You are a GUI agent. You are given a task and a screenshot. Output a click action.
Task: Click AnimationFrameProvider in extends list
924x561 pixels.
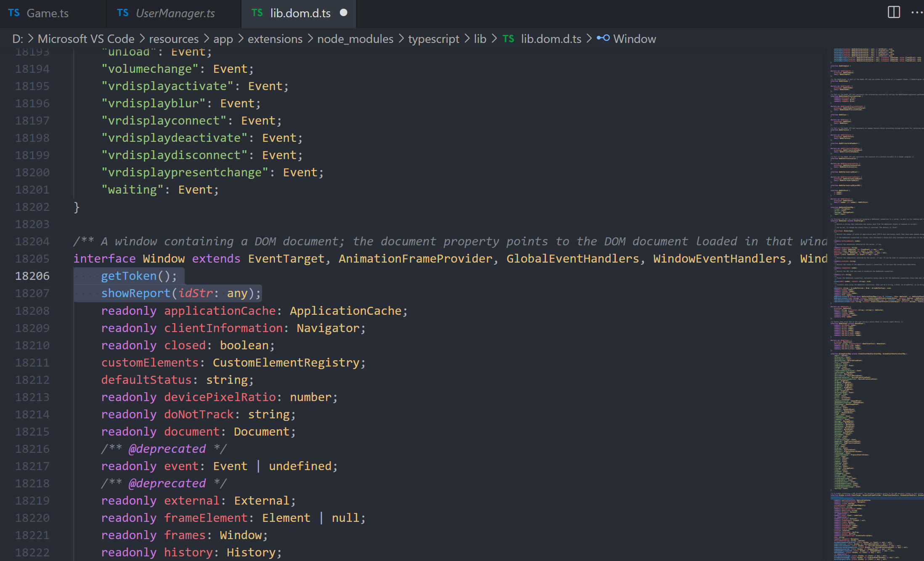415,259
